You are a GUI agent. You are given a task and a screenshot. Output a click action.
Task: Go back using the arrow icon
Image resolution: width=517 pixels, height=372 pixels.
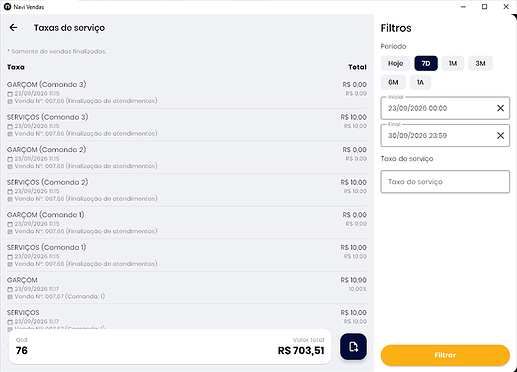click(x=13, y=27)
